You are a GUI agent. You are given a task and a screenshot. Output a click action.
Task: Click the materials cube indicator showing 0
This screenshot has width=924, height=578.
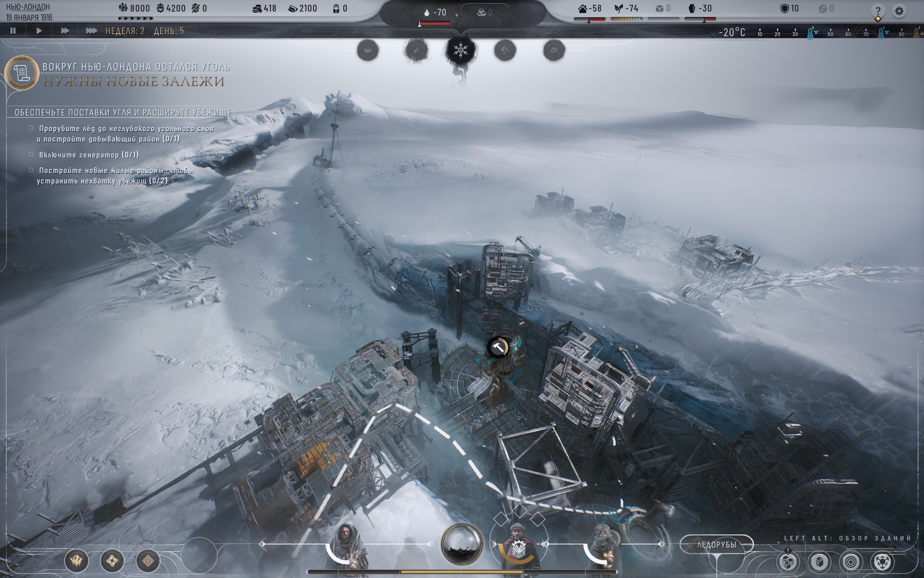(x=663, y=8)
